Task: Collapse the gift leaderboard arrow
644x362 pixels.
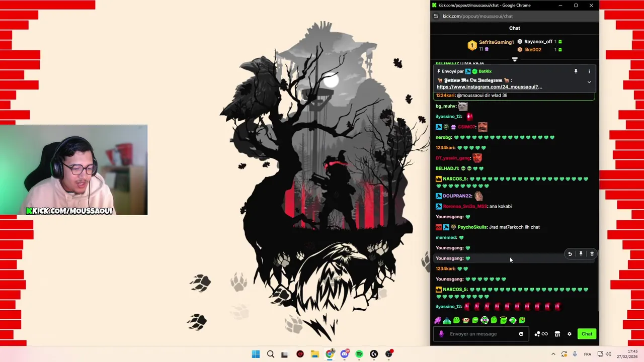Action: pyautogui.click(x=515, y=59)
